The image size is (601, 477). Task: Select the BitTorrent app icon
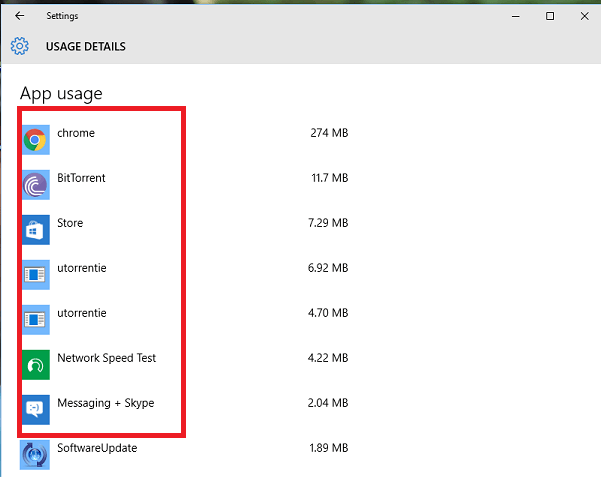tap(36, 185)
